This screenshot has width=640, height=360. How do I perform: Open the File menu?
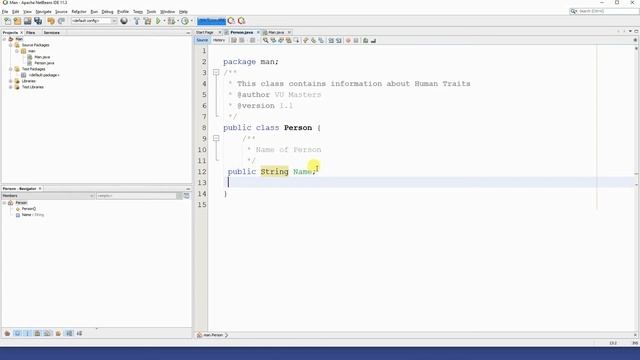tap(5, 12)
